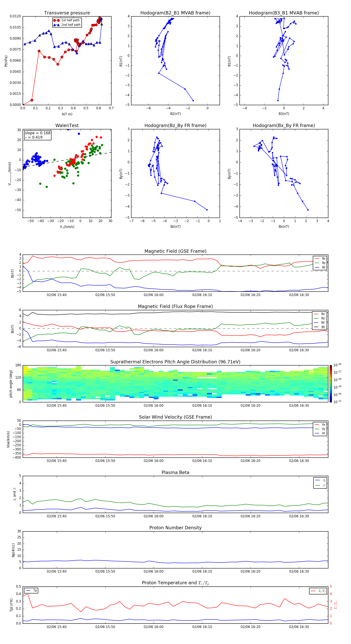Click the 'A(T·m)' x-axis label
Viewport: 351px width, 644px height.
coord(67,114)
